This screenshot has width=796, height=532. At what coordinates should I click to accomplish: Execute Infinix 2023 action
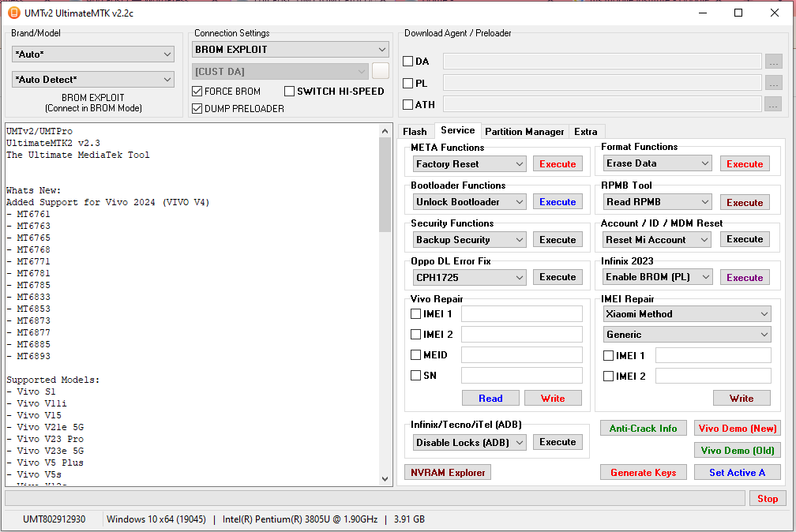[x=745, y=278]
